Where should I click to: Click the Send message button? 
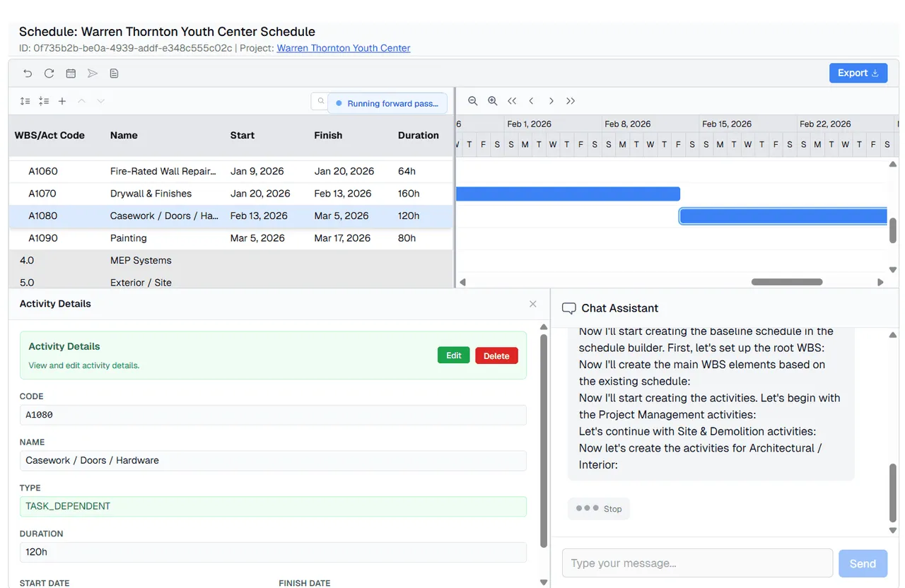(863, 563)
